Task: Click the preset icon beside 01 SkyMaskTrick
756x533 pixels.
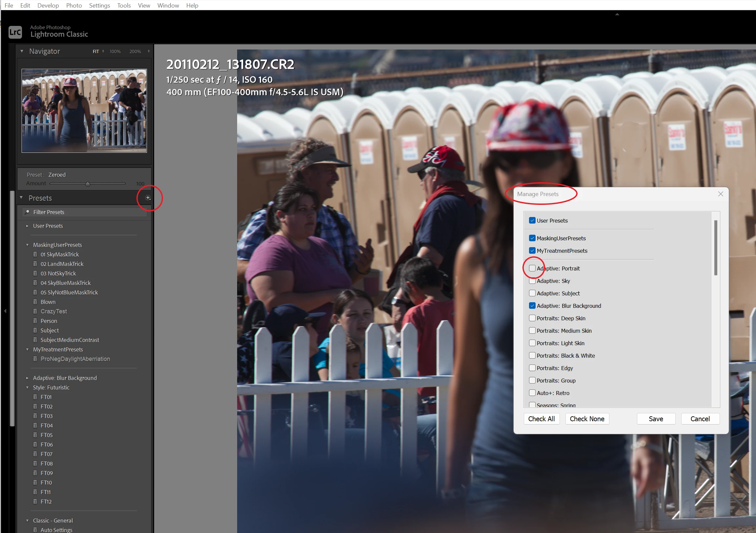Action: pos(35,254)
